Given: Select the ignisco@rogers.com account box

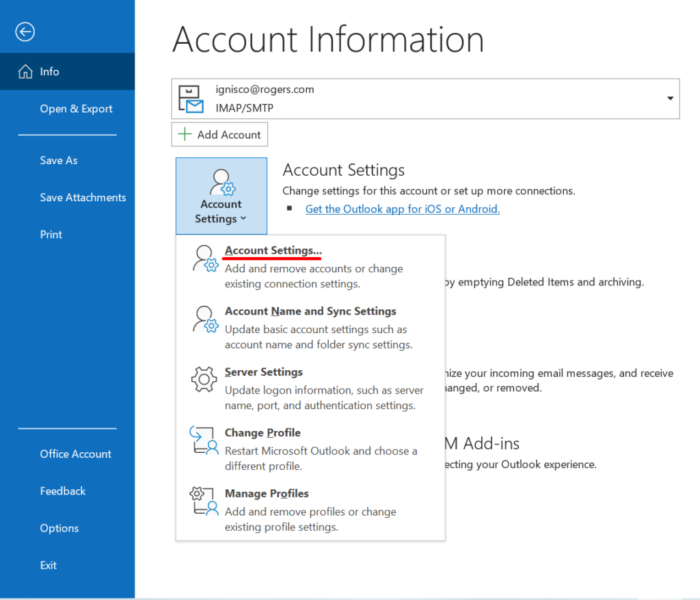Looking at the screenshot, I should 425,99.
